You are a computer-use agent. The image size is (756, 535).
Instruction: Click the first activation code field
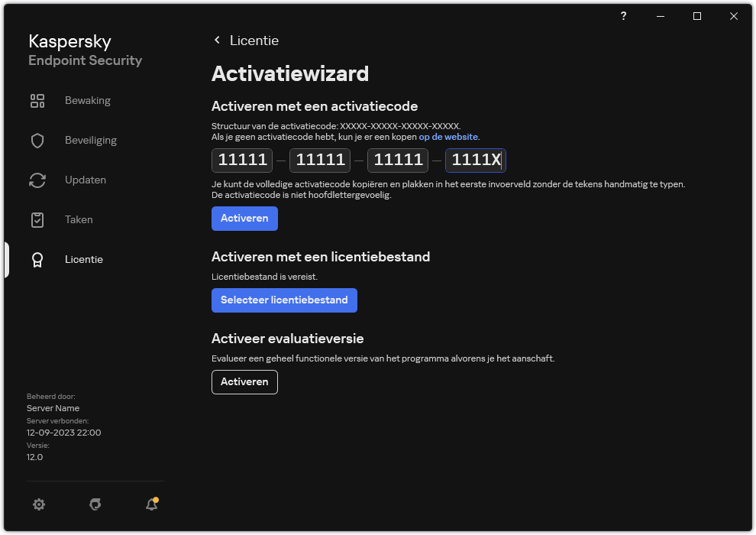241,160
